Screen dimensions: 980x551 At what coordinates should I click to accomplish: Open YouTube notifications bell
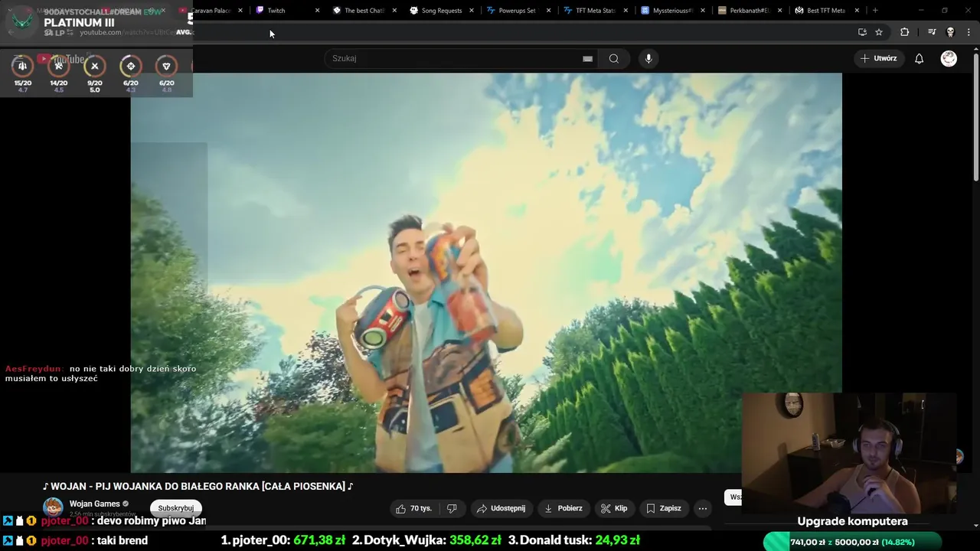coord(919,58)
